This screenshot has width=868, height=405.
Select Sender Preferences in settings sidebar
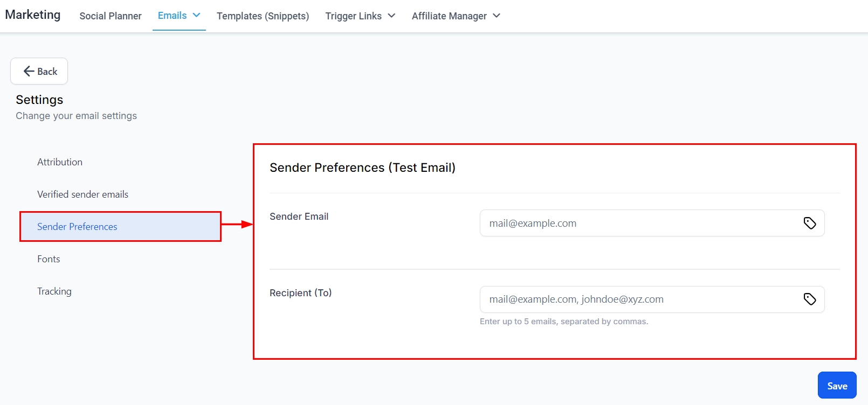coord(77,227)
